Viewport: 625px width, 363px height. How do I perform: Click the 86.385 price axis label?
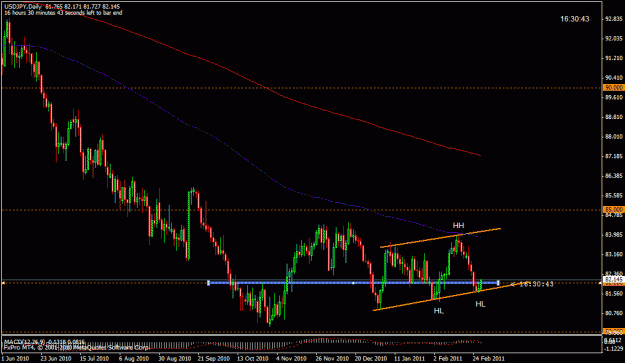(614, 176)
